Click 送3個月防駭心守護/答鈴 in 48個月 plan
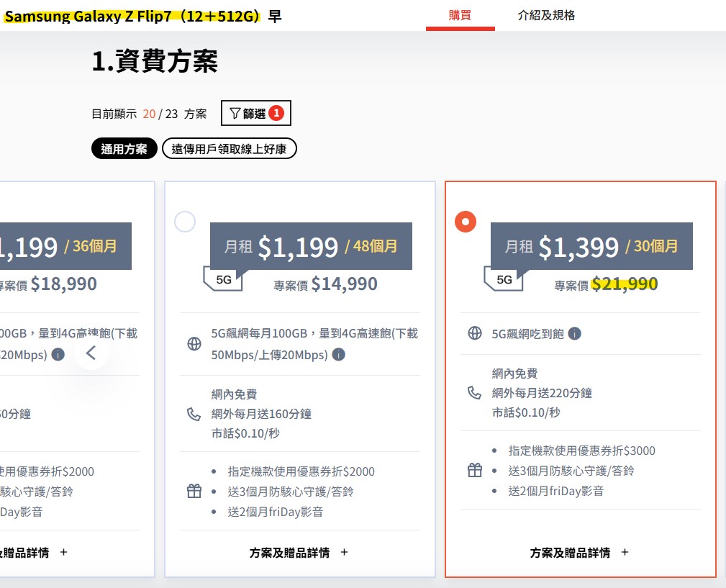The height and width of the screenshot is (588, 726). tap(290, 492)
